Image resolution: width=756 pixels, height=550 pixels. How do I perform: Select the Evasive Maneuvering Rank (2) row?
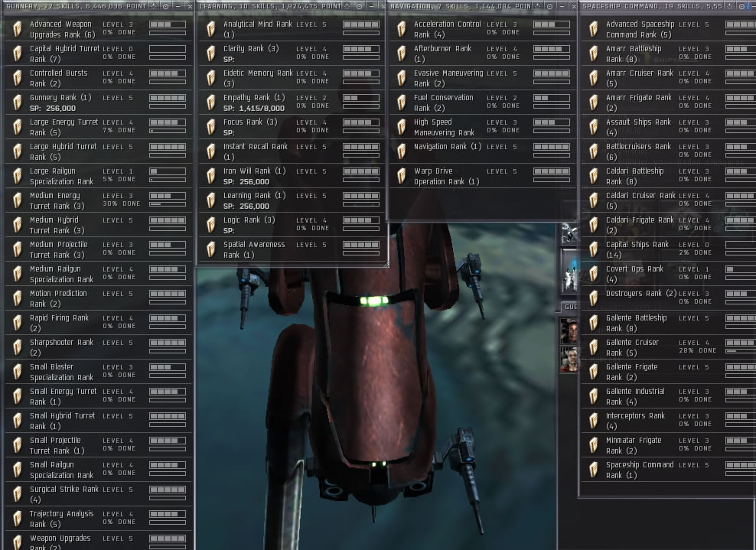click(482, 77)
